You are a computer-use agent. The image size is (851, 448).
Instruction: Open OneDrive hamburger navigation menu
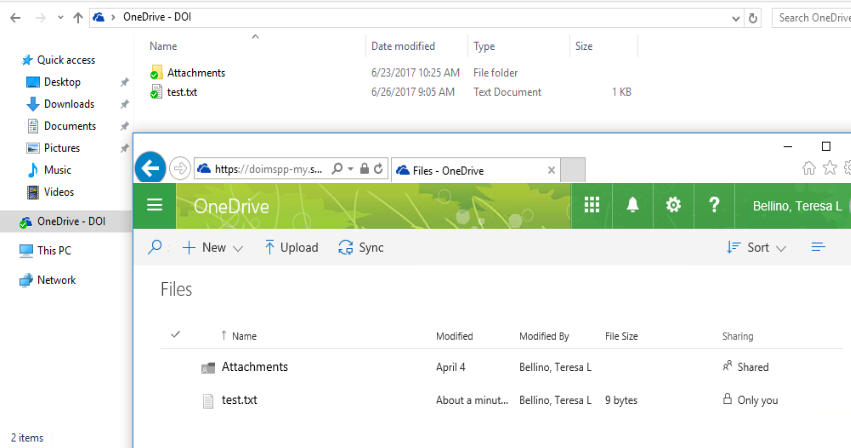[x=155, y=205]
